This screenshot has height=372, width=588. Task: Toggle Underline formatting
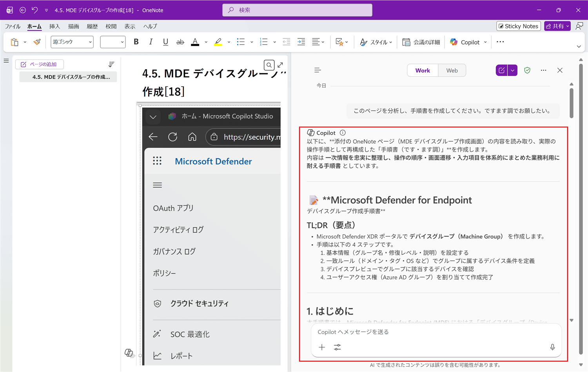165,42
